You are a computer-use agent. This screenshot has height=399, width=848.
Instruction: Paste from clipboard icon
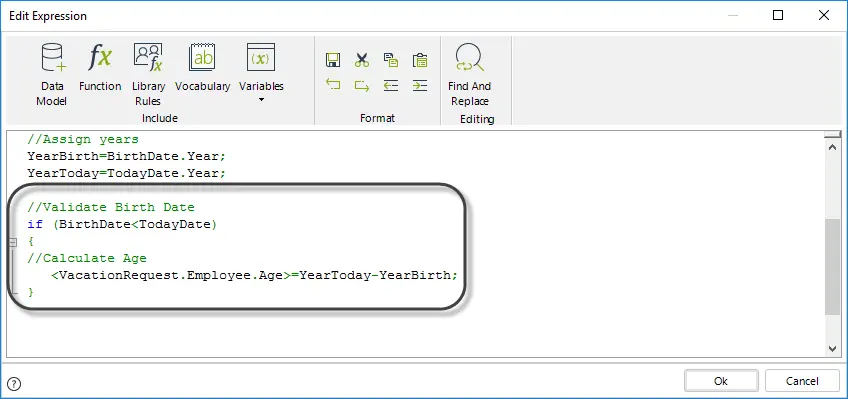420,60
